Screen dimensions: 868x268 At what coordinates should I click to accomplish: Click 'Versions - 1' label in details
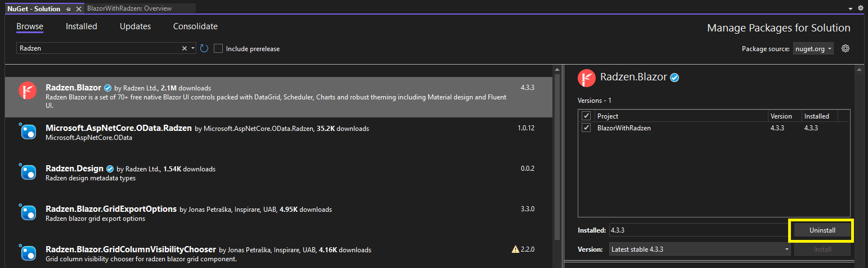pos(595,101)
